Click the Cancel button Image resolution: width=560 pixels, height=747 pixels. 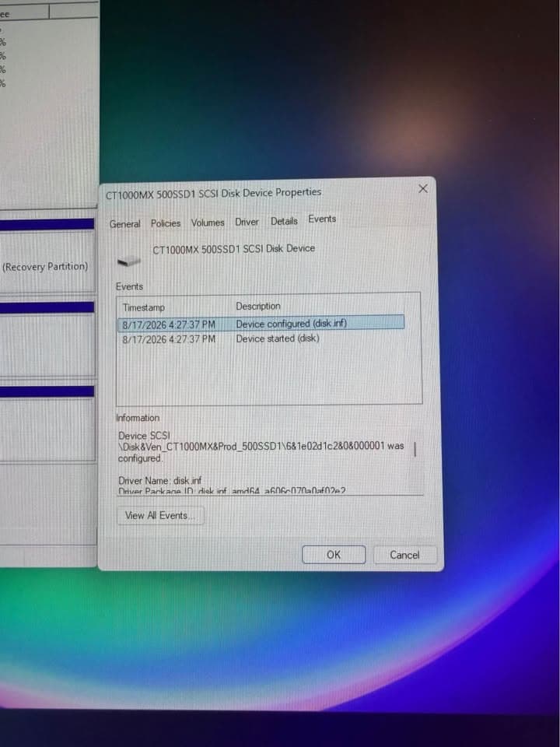(404, 555)
